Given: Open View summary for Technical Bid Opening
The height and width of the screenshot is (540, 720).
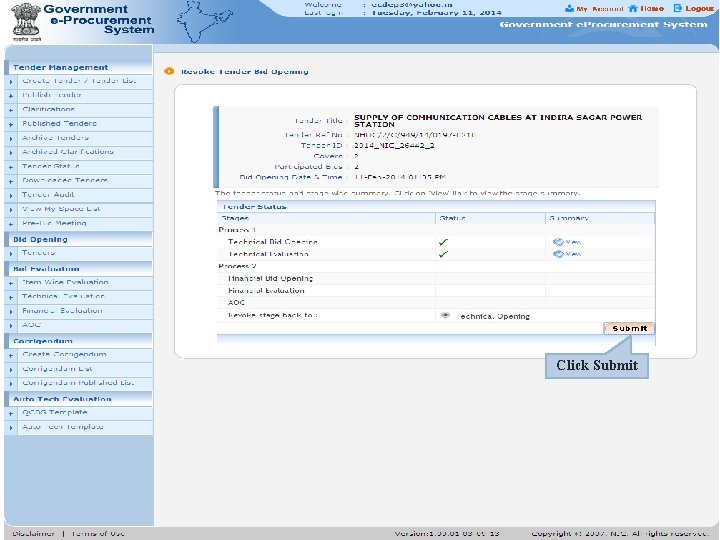Looking at the screenshot, I should tap(573, 242).
